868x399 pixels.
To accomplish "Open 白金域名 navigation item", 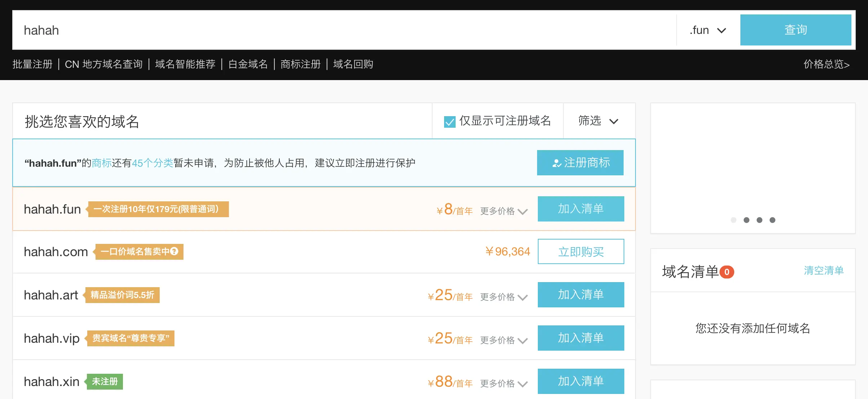I will [248, 64].
